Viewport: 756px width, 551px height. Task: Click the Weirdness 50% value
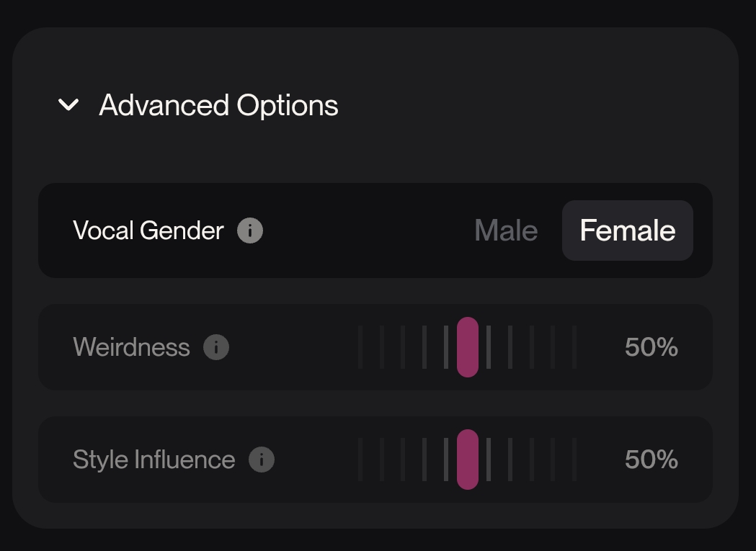coord(651,347)
